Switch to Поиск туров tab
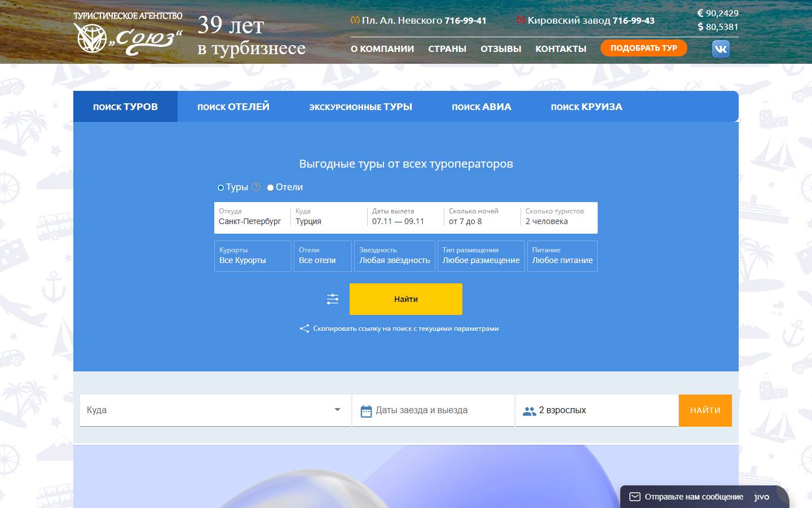This screenshot has width=812, height=508. [x=125, y=107]
